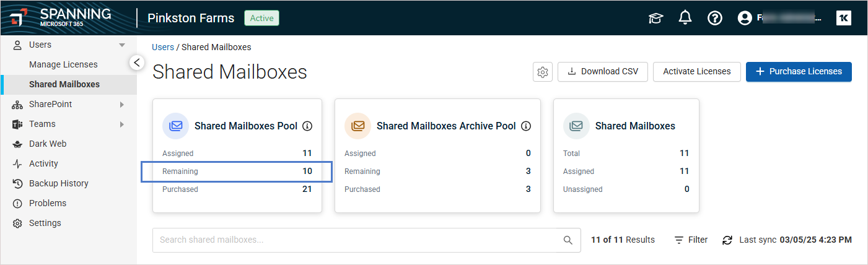Refresh using the Last sync icon
The width and height of the screenshot is (868, 265).
coord(727,240)
